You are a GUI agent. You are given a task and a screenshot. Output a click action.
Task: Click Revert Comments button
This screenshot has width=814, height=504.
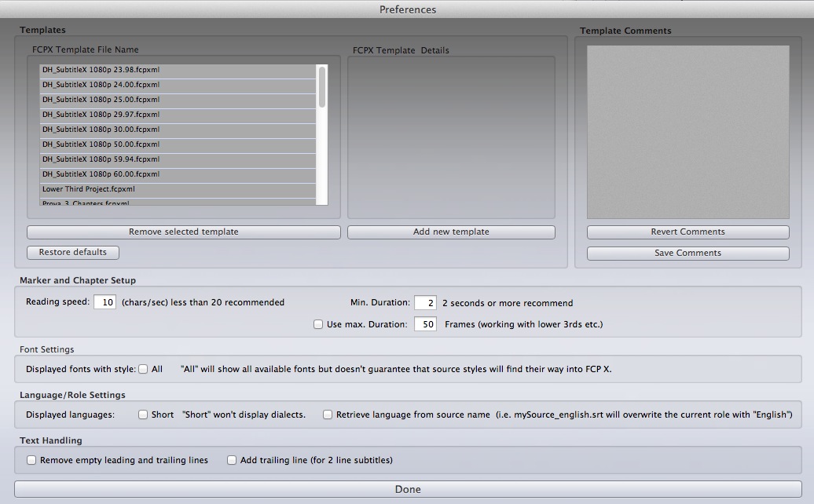(x=687, y=232)
